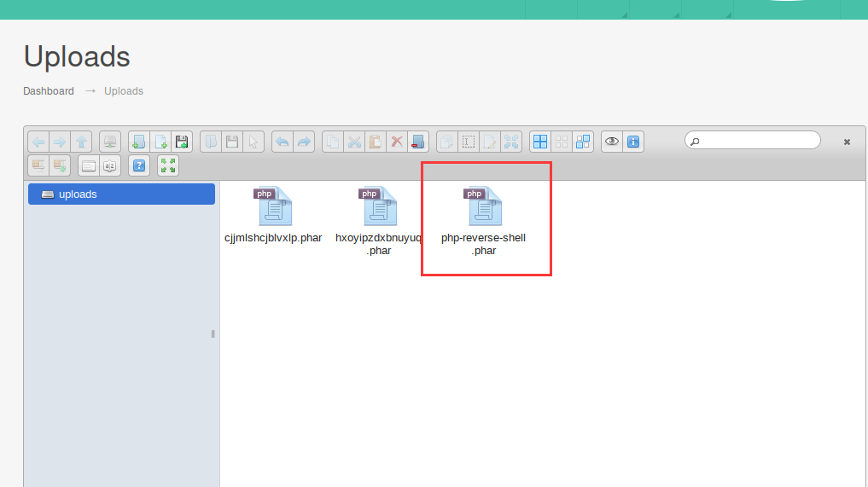
Task: Click the Get info icon
Action: tap(633, 142)
